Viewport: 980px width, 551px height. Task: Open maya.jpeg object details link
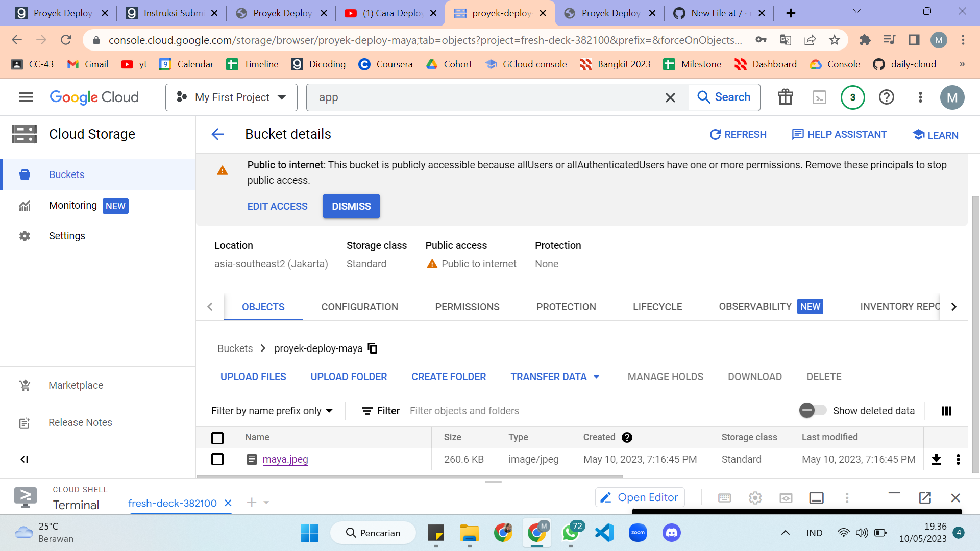pyautogui.click(x=285, y=459)
